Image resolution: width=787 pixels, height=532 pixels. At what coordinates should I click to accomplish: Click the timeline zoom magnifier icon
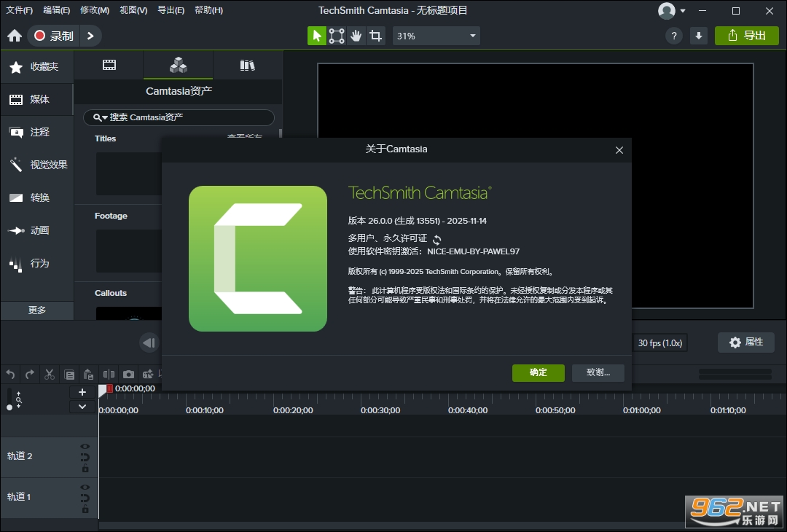[x=18, y=399]
